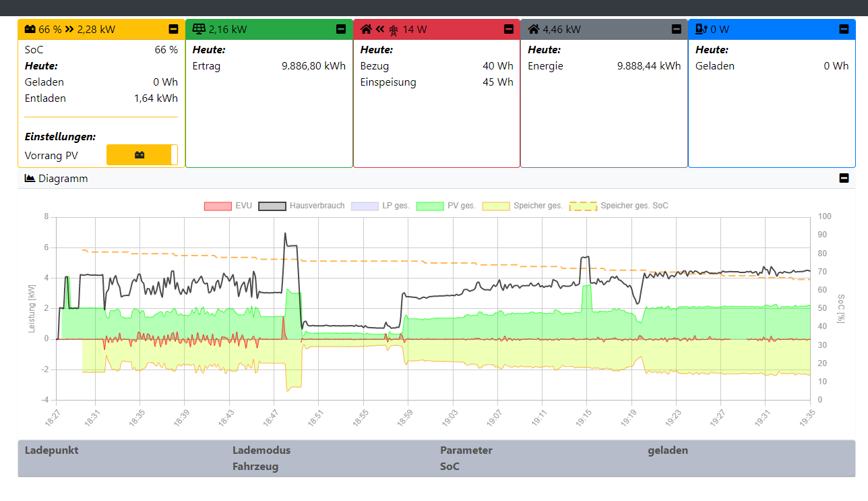Image resolution: width=868 pixels, height=501 pixels.
Task: Click the Ladepunkt column header
Action: [51, 450]
